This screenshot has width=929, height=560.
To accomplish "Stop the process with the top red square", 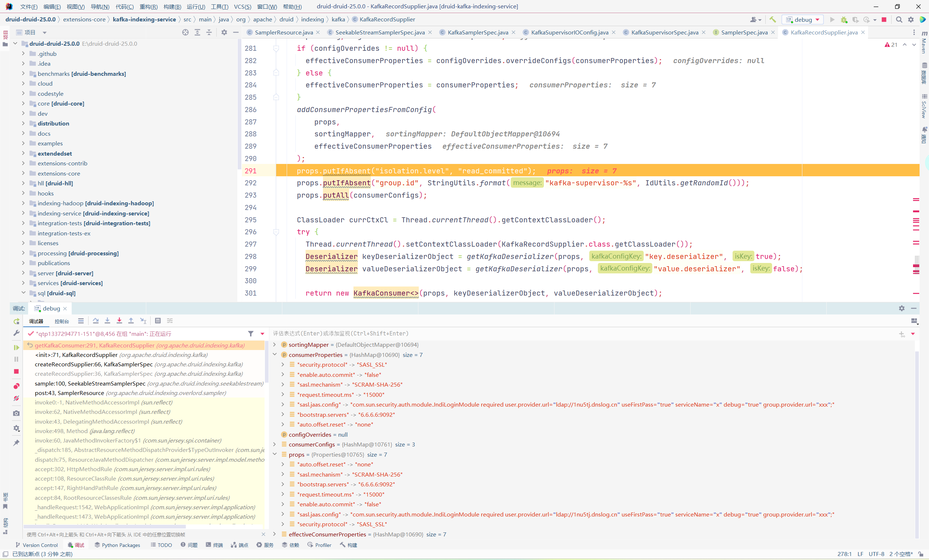I will 884,20.
